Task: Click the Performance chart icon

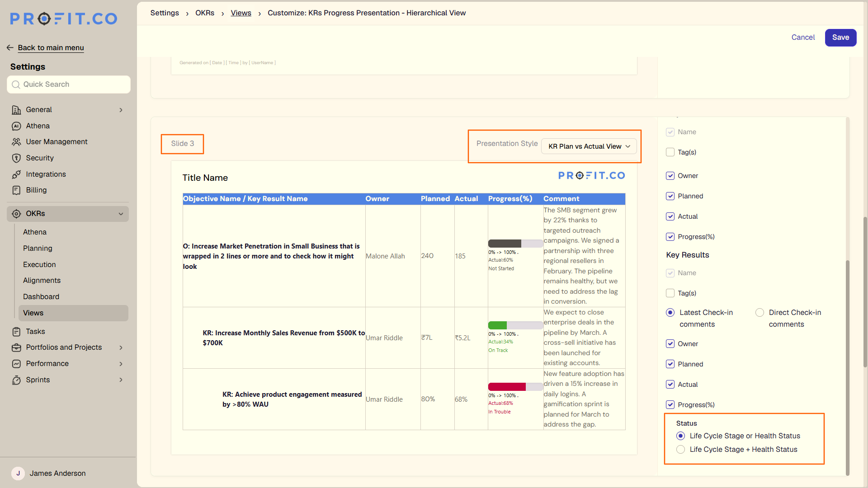Action: [16, 364]
